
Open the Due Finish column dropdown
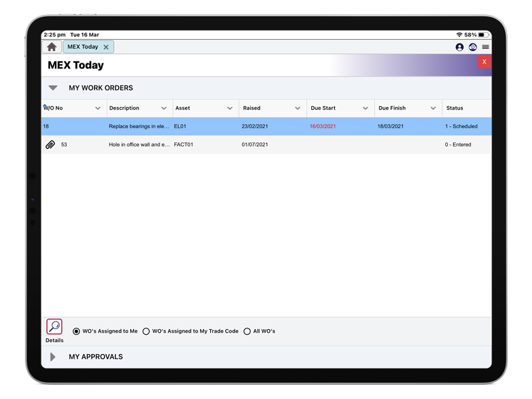click(433, 108)
